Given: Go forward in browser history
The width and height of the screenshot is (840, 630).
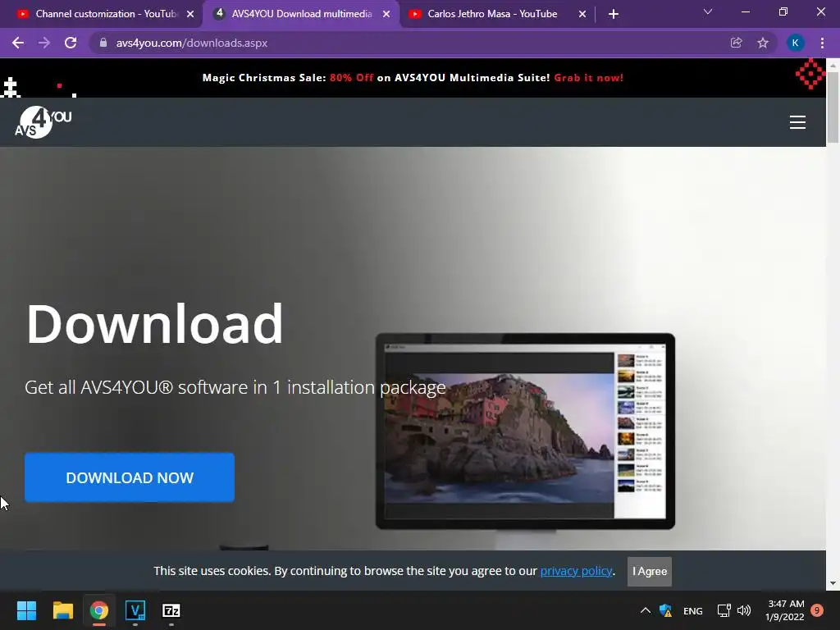Looking at the screenshot, I should [44, 43].
